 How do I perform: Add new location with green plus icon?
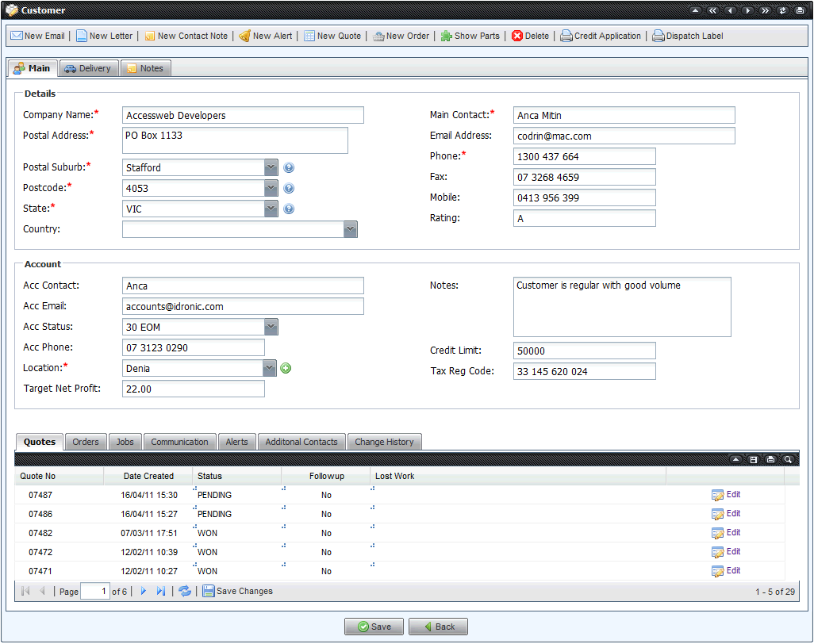pyautogui.click(x=286, y=368)
